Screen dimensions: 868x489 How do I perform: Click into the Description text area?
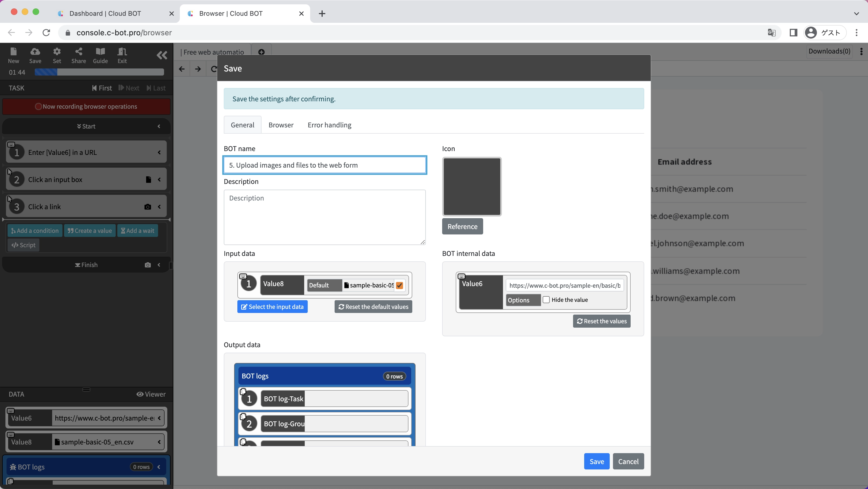click(325, 217)
